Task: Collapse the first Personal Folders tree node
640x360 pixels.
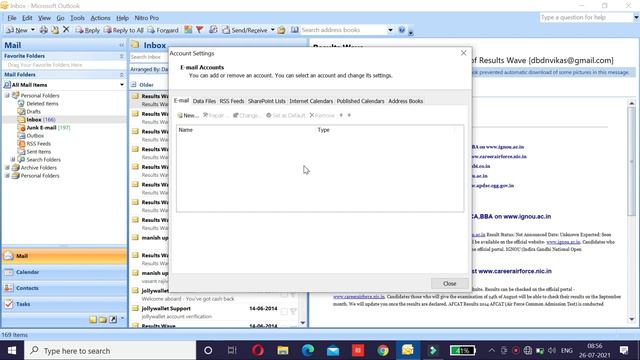Action: coord(7,96)
